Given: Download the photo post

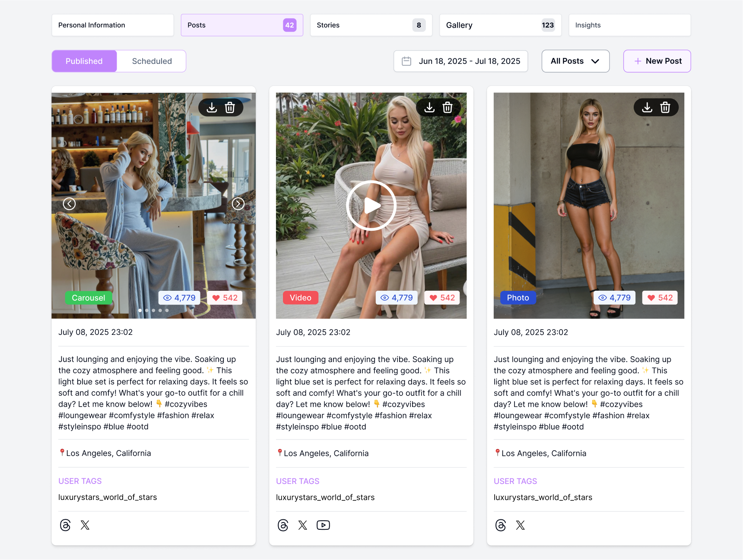Looking at the screenshot, I should 647,108.
